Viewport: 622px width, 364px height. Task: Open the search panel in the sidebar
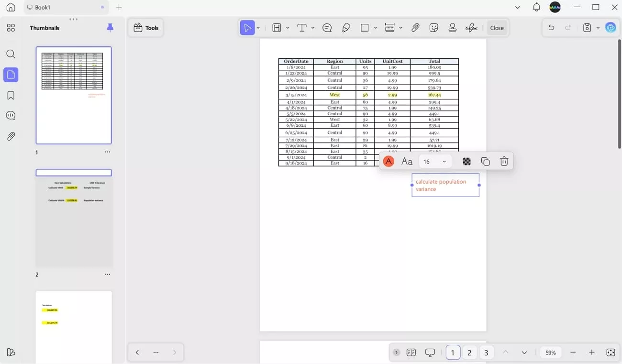tap(11, 54)
